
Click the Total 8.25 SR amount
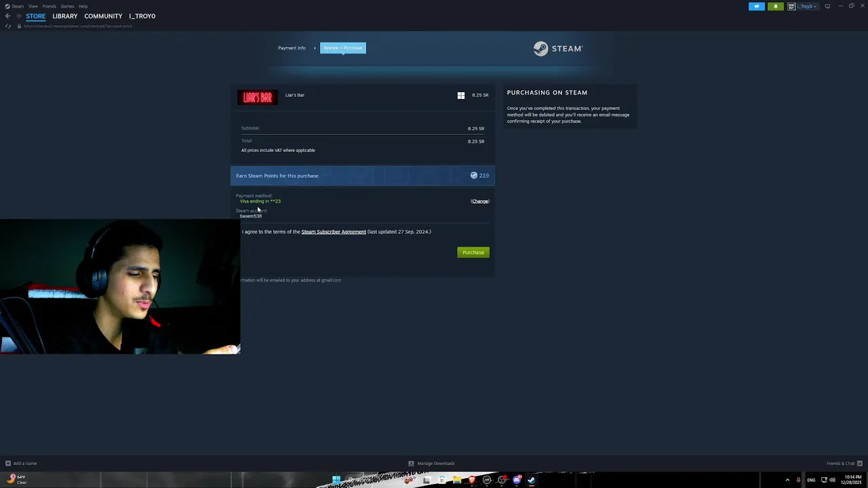tap(476, 142)
